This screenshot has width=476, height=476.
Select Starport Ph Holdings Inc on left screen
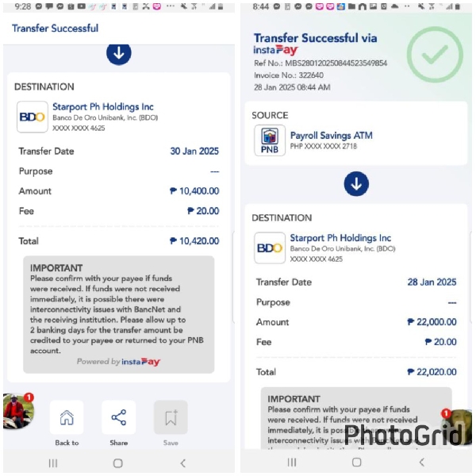[x=103, y=106]
